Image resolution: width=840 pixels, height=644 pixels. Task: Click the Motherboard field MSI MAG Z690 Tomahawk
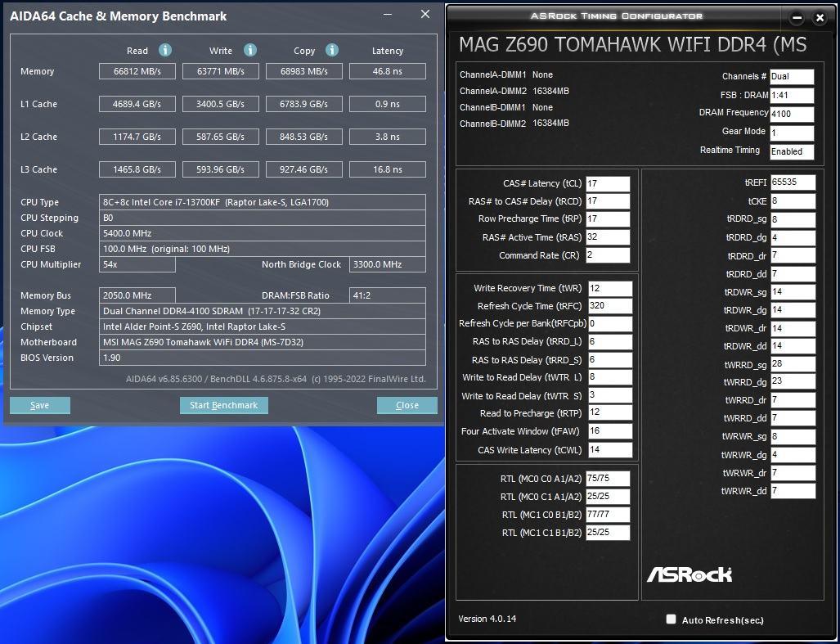pyautogui.click(x=263, y=342)
